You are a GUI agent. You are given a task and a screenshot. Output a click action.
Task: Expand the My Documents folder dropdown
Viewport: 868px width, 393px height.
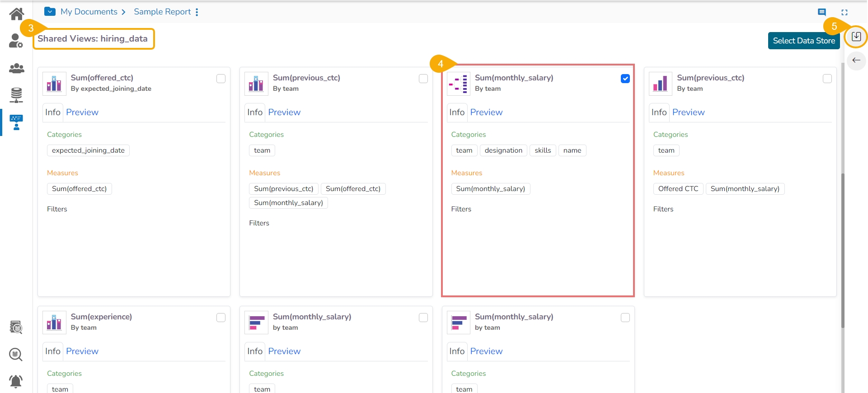click(50, 12)
